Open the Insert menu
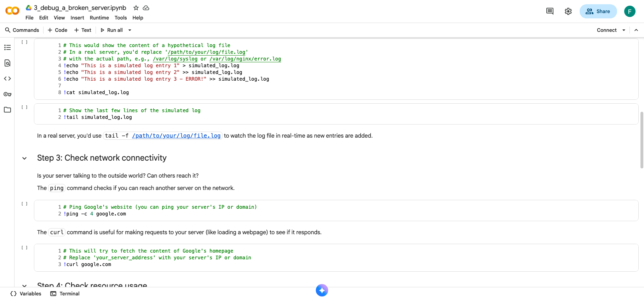Screen dimensions: 644x300 pos(77,18)
